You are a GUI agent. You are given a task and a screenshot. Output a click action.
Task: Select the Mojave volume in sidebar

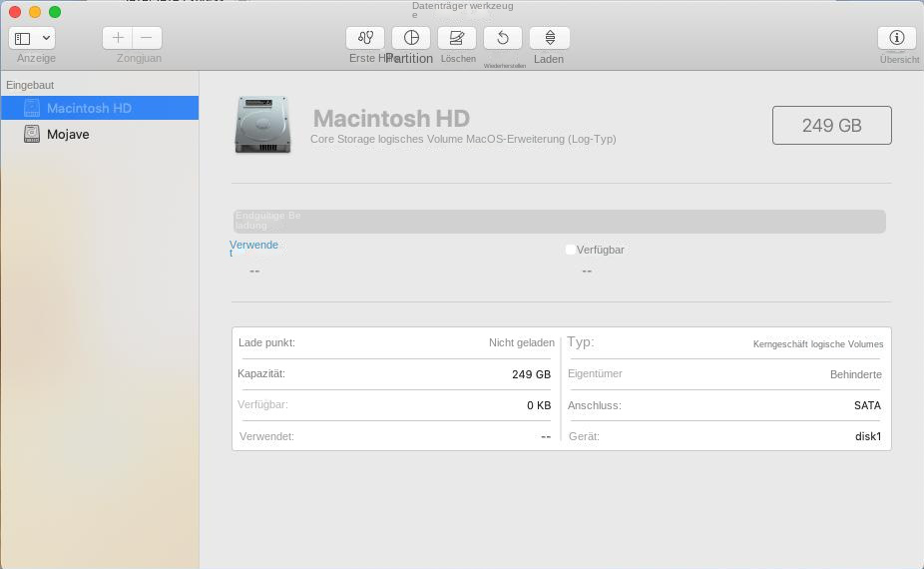(68, 134)
